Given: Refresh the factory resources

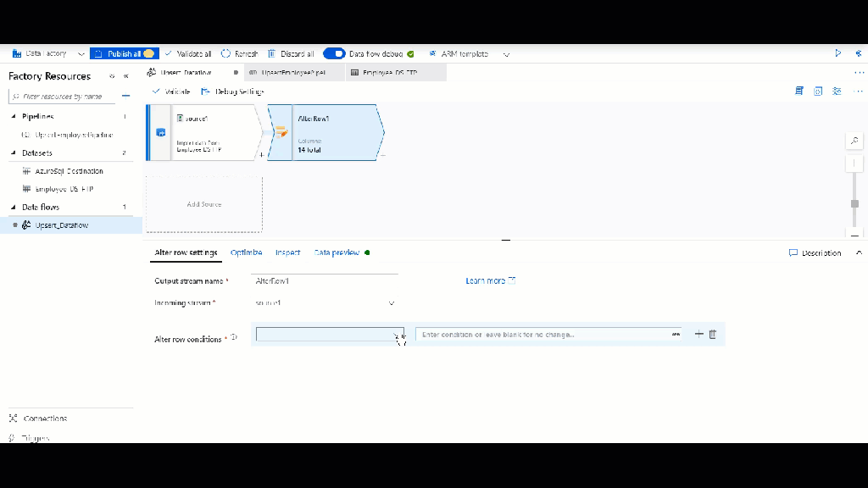Looking at the screenshot, I should pos(240,53).
